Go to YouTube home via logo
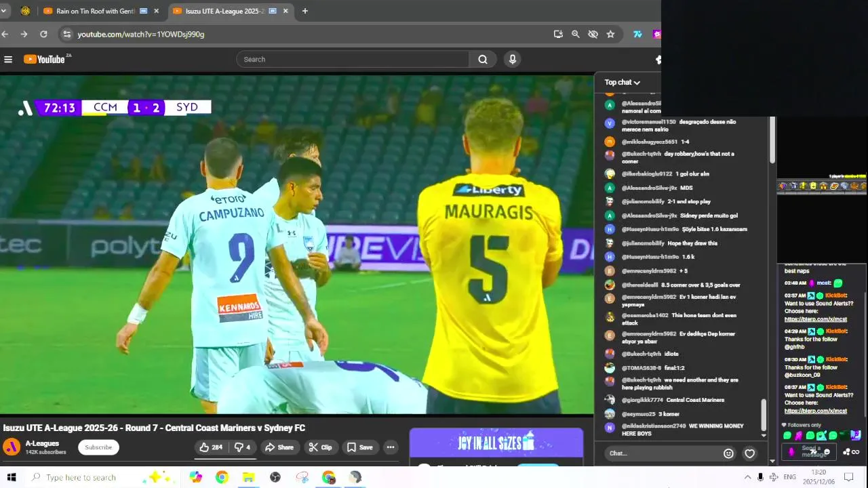This screenshot has width=868, height=488. (44, 60)
